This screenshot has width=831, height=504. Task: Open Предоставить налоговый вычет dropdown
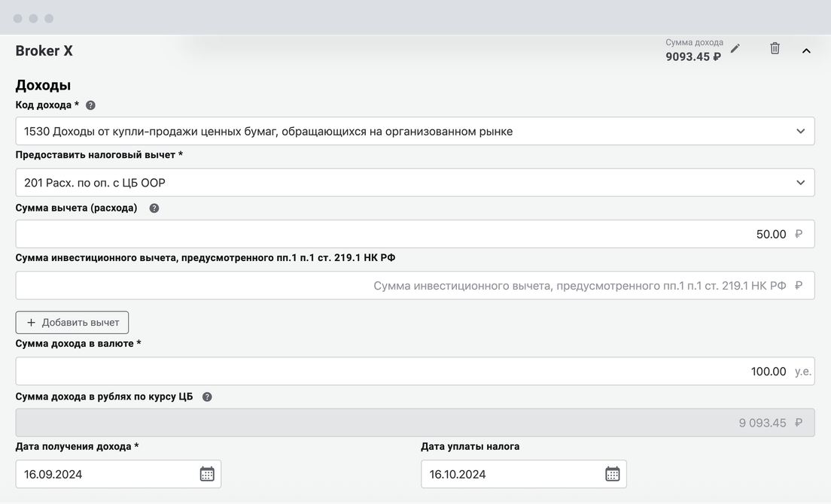click(x=415, y=182)
